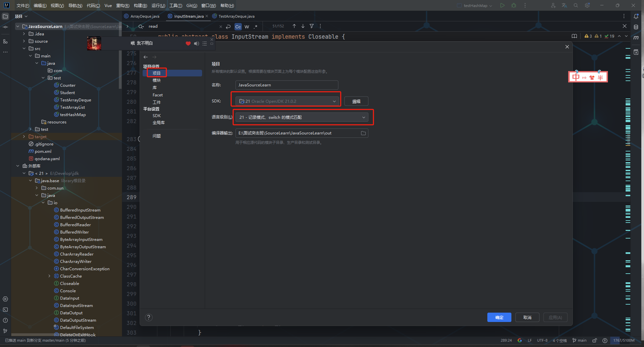The image size is (644, 347).
Task: Toggle Words option W in find bar
Action: point(247,27)
